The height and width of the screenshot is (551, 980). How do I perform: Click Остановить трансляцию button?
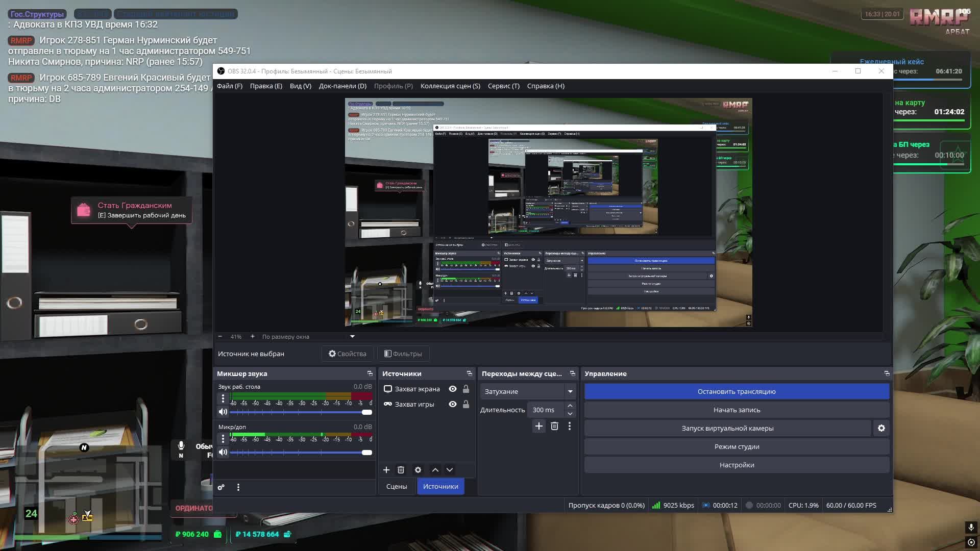coord(737,391)
